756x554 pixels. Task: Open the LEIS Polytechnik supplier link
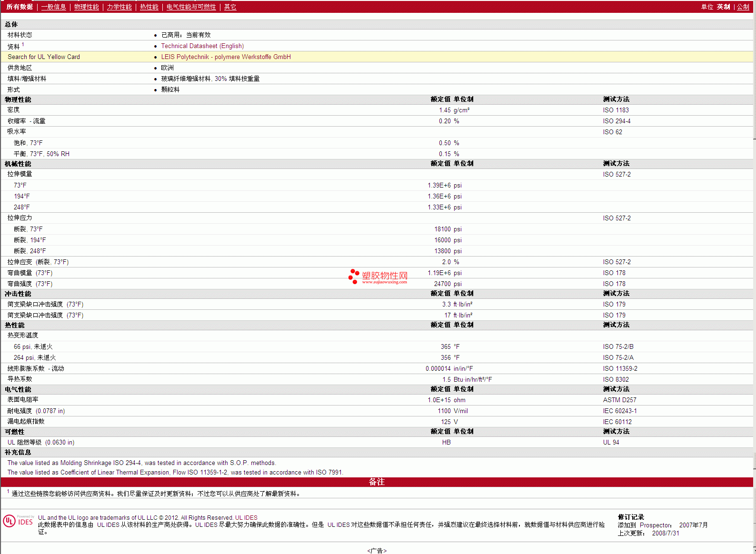(226, 57)
